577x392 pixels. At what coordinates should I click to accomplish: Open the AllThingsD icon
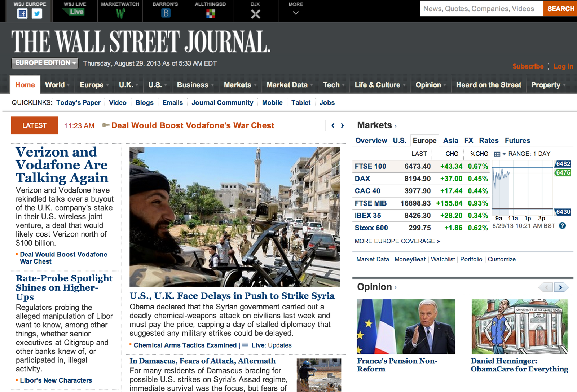point(211,14)
